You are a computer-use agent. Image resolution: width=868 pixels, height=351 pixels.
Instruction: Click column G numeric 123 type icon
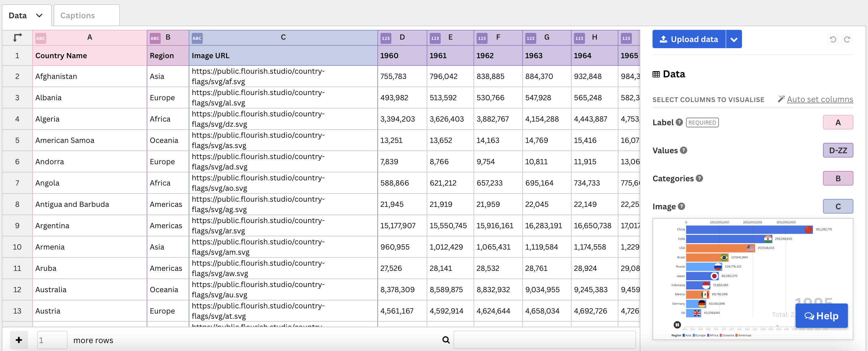tap(531, 38)
